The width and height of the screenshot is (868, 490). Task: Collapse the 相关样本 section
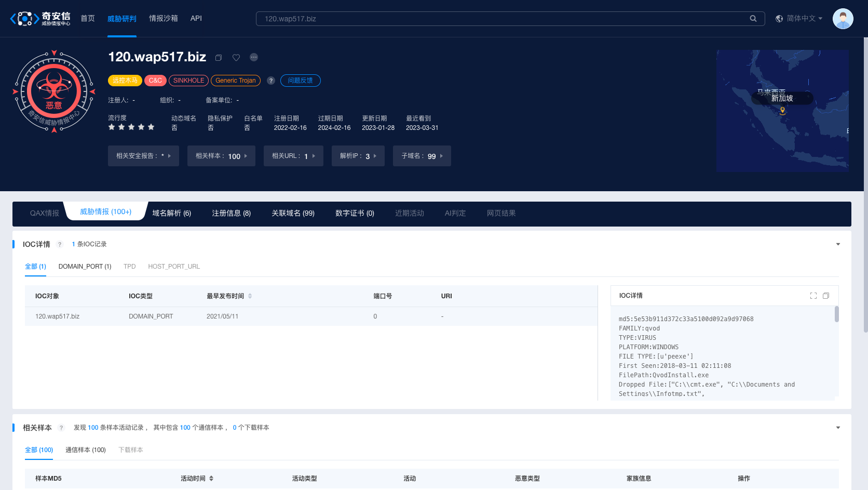point(838,428)
